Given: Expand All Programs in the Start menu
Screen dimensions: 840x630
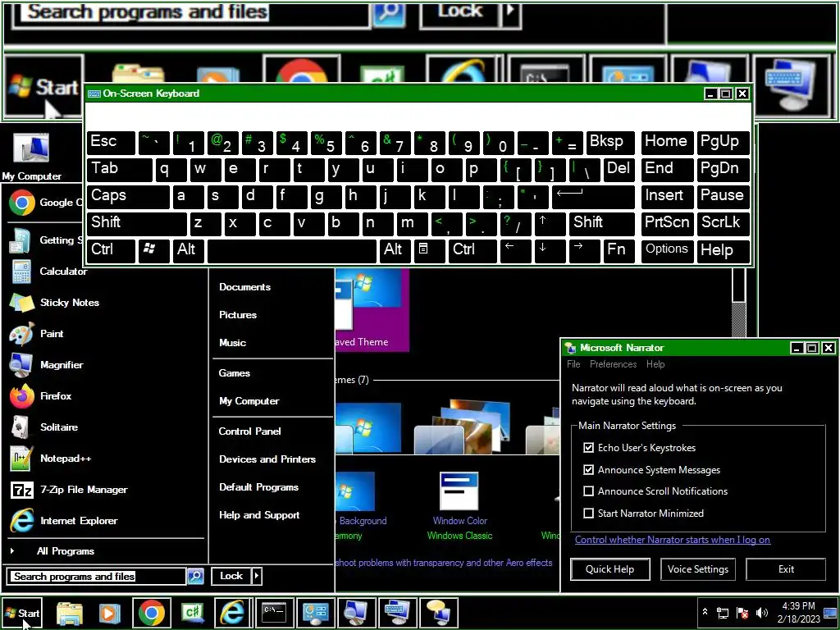Looking at the screenshot, I should point(66,551).
